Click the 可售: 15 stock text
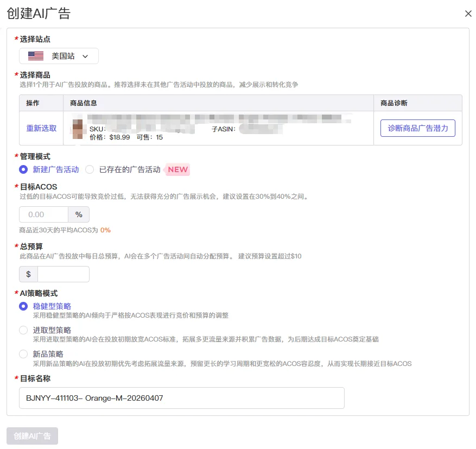This screenshot has width=476, height=449. pyautogui.click(x=150, y=137)
